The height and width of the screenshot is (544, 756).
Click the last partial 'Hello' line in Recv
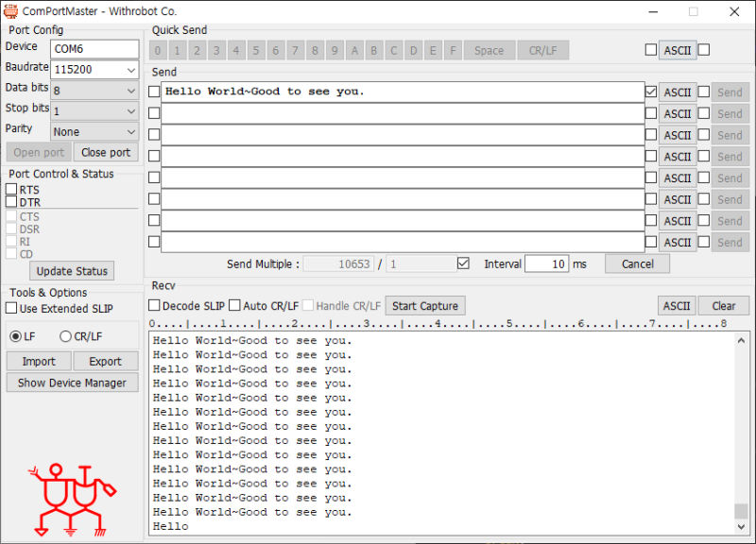(x=171, y=526)
